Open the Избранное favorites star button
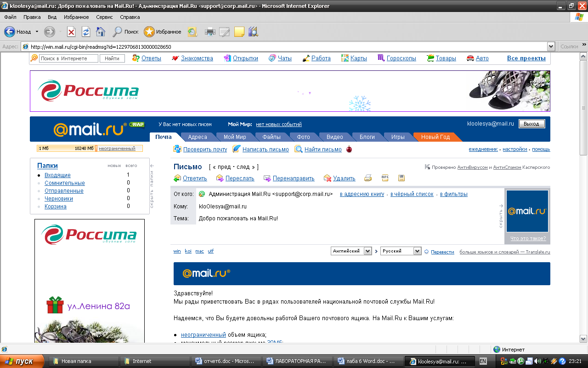The width and height of the screenshot is (588, 368). pos(163,32)
